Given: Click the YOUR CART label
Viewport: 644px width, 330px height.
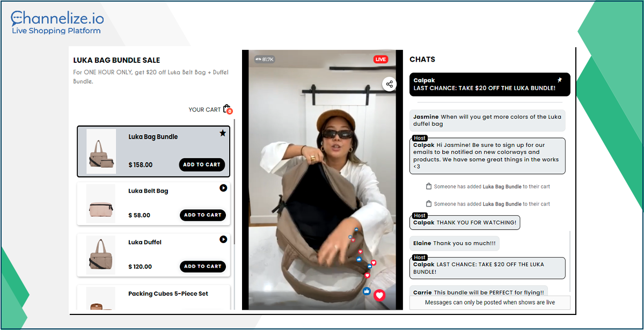Looking at the screenshot, I should point(204,109).
